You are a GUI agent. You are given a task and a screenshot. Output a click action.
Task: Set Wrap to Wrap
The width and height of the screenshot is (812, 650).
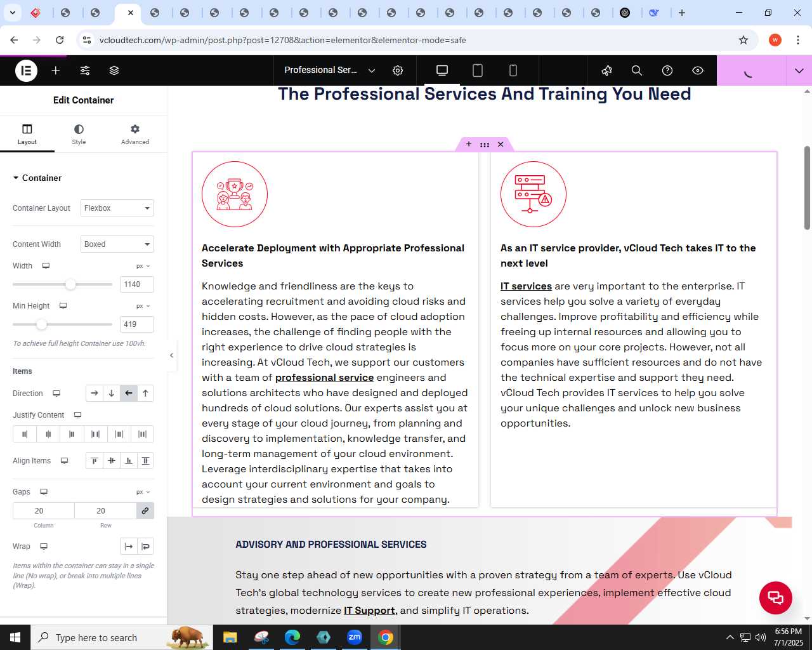tap(145, 547)
